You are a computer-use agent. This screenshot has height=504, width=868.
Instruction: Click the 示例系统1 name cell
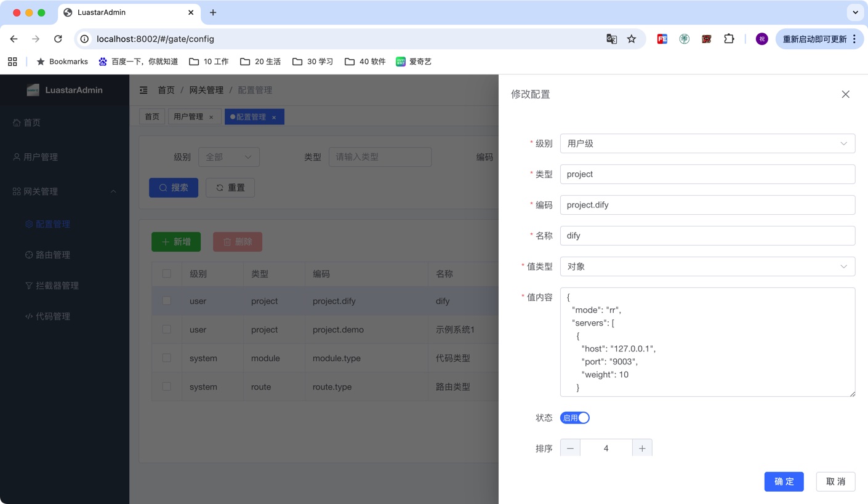[455, 329]
